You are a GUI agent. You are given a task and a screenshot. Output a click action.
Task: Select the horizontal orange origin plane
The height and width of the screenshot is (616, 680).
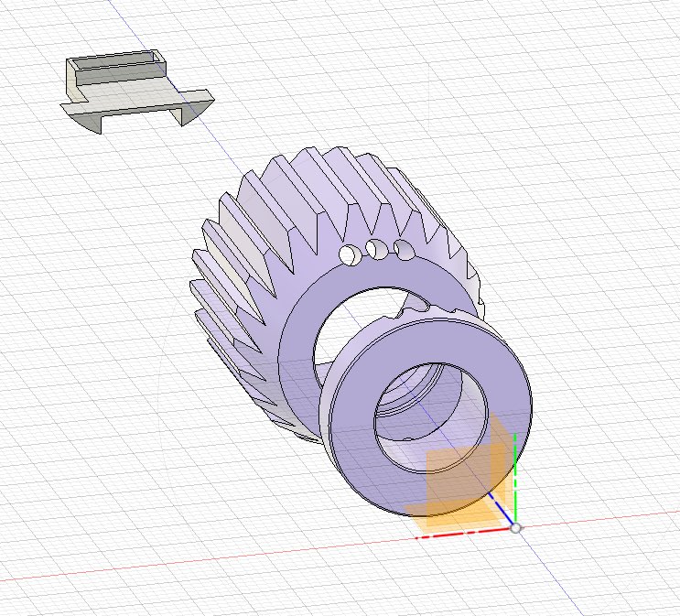tap(456, 515)
